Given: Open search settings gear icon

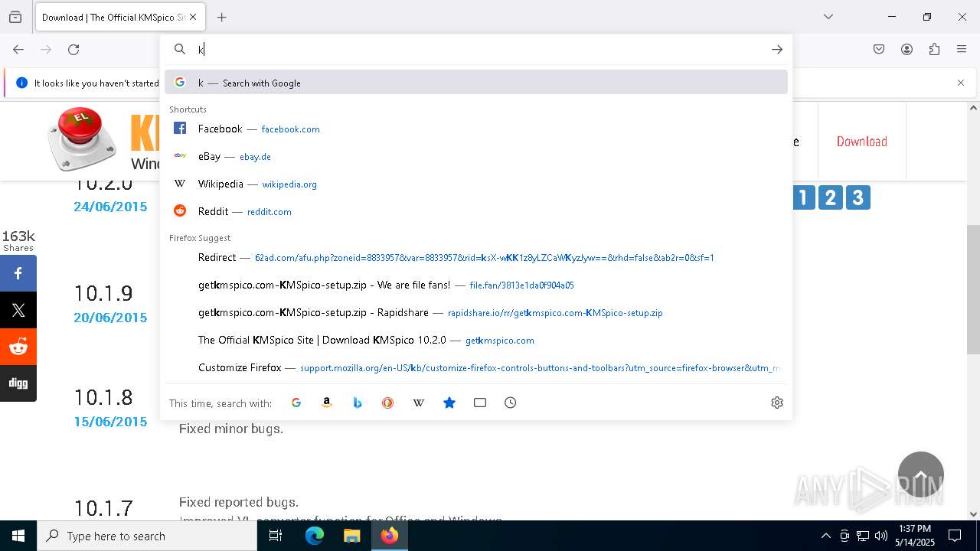Looking at the screenshot, I should [x=777, y=403].
